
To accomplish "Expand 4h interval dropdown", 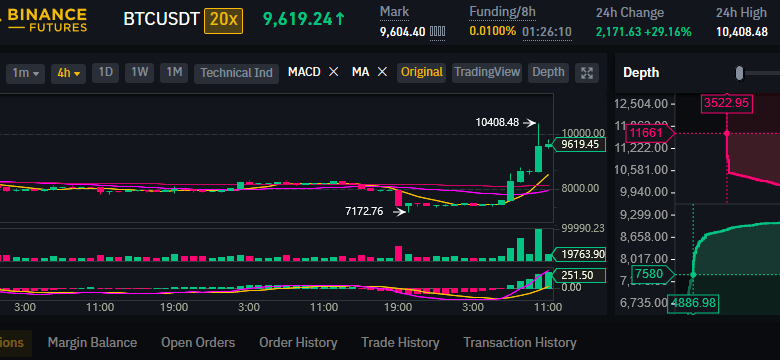I will tap(69, 73).
